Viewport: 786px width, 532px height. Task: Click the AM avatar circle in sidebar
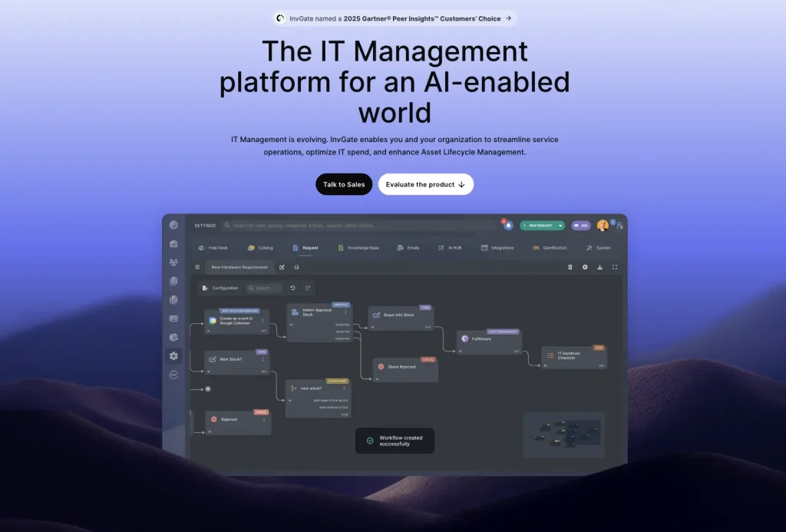(x=173, y=375)
